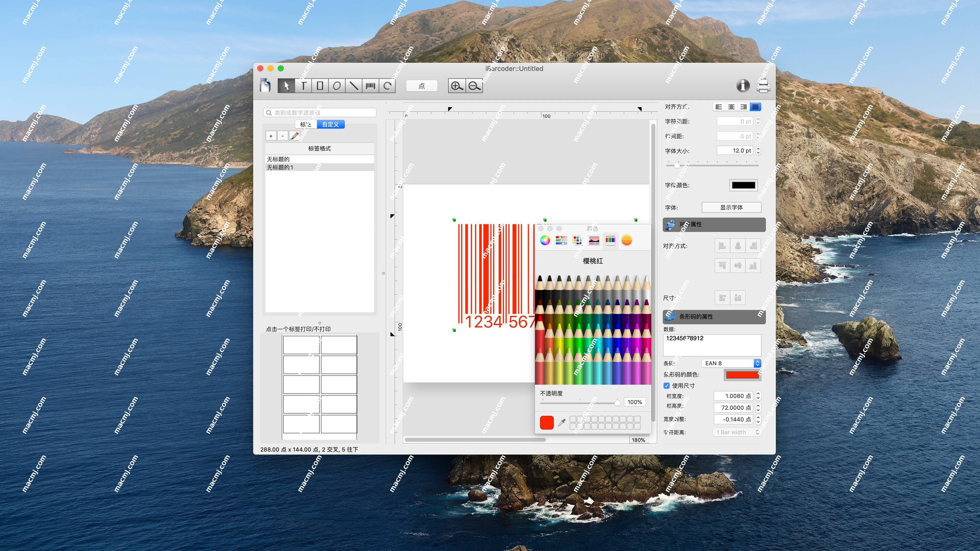Select the Barcode tool
Viewport: 980px width, 551px height.
[371, 85]
